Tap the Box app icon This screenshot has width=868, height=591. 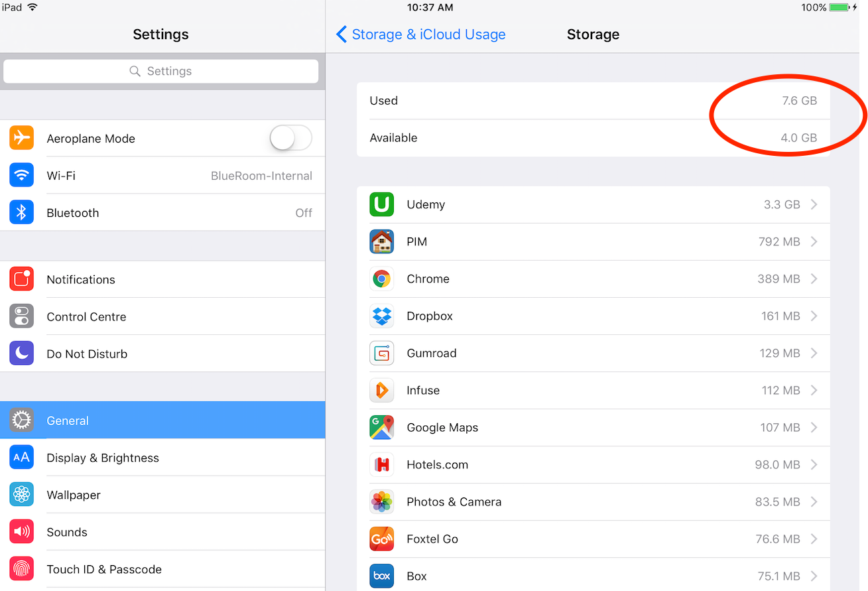coord(381,576)
